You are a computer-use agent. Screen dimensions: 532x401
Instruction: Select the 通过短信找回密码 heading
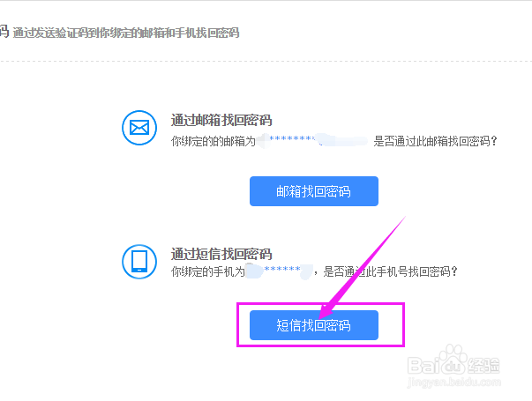[x=221, y=254]
